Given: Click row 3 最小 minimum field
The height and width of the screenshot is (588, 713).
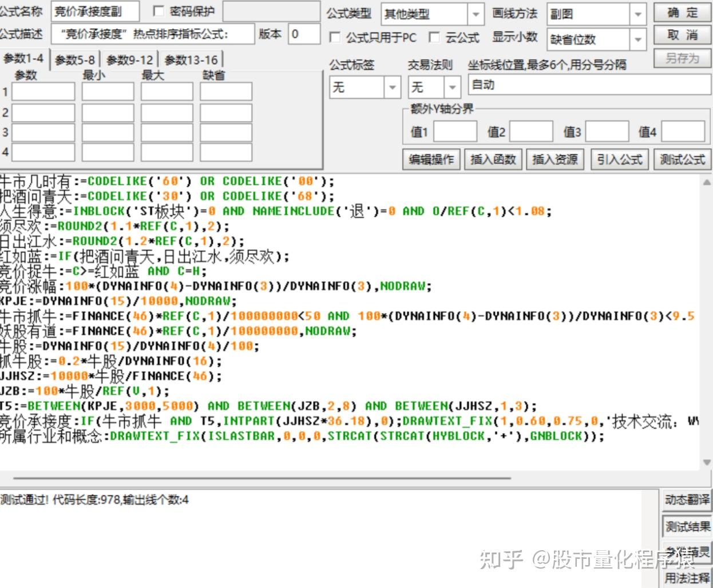Looking at the screenshot, I should [108, 133].
